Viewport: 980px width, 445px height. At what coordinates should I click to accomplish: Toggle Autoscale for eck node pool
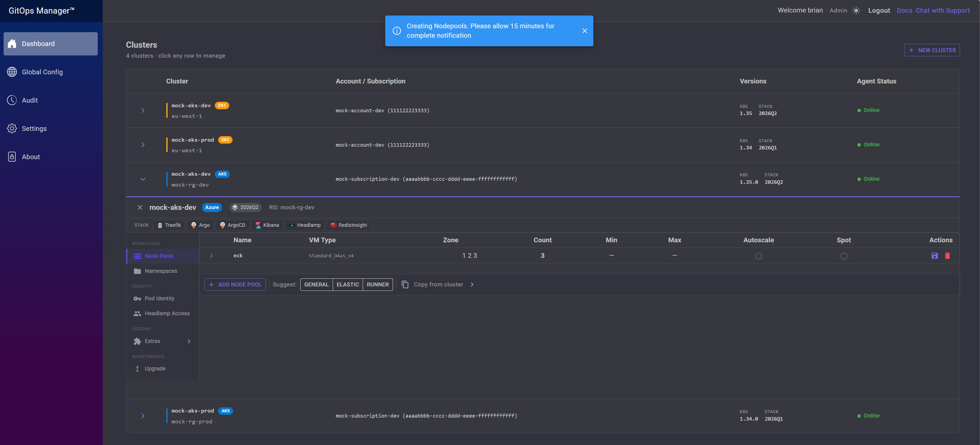click(758, 256)
